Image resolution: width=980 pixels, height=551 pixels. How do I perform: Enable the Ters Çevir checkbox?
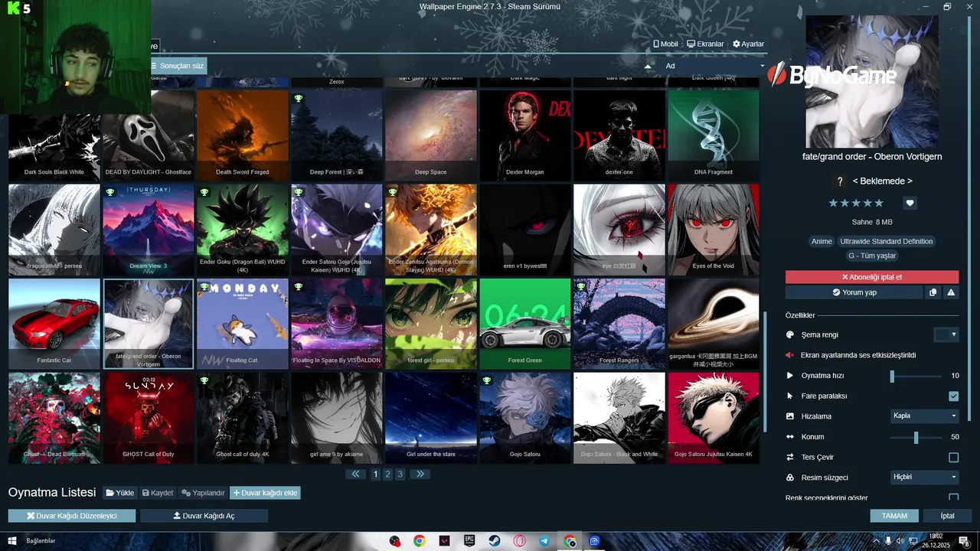(x=953, y=458)
